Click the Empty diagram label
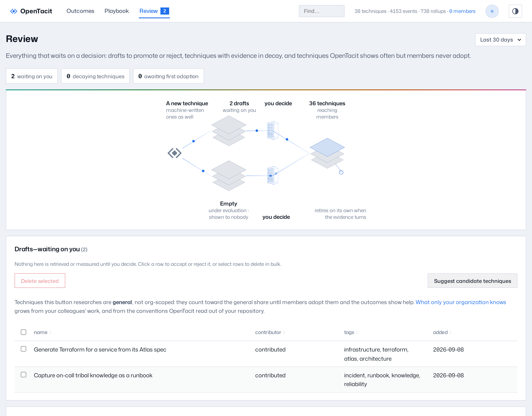 click(x=228, y=204)
